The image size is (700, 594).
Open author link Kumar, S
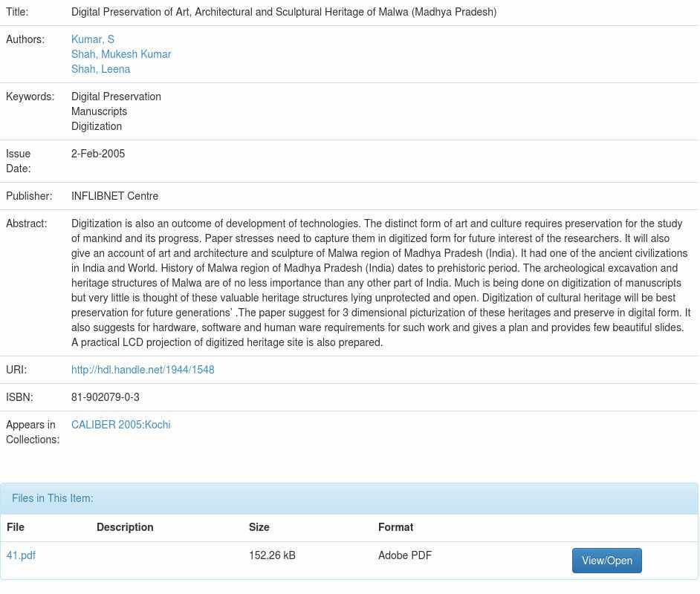[x=92, y=39]
